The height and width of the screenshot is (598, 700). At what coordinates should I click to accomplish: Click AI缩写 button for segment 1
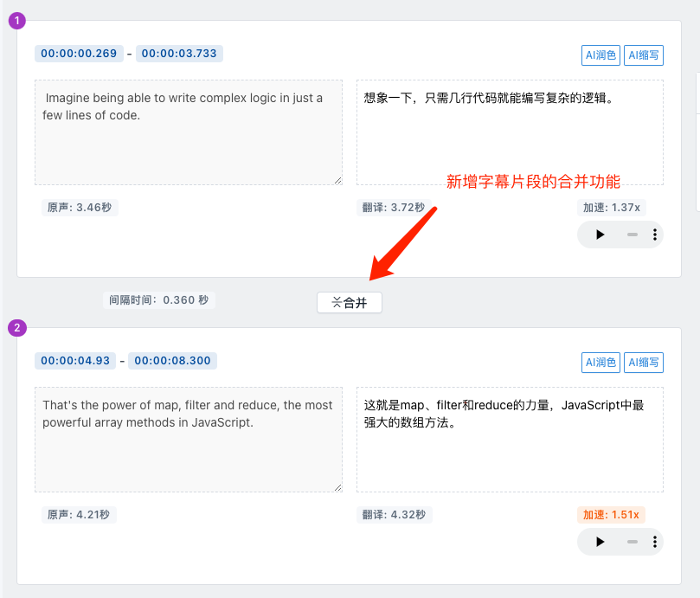643,55
